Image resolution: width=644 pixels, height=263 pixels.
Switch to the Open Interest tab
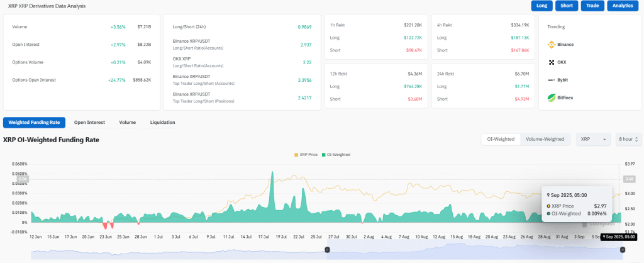click(89, 122)
